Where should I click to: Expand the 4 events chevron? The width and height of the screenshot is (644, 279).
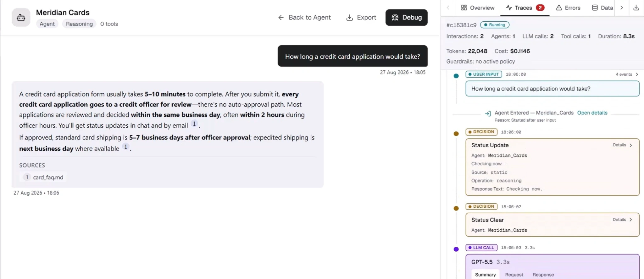pyautogui.click(x=637, y=74)
